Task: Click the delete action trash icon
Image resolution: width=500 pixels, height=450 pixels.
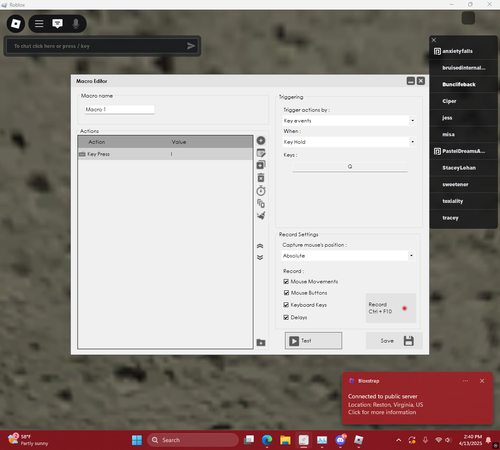Action: pyautogui.click(x=261, y=178)
